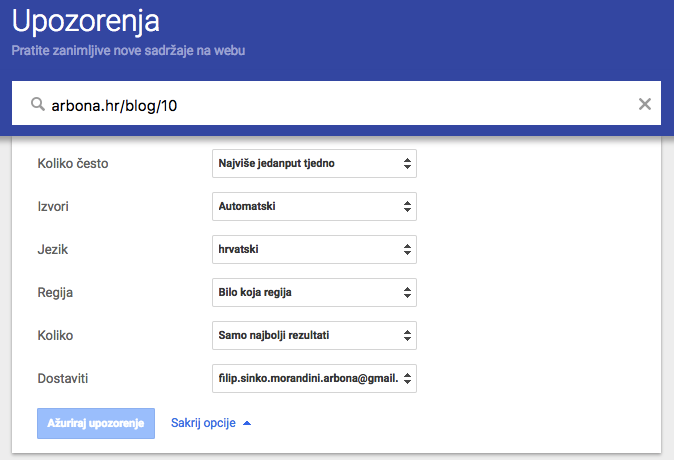Open the Regija region dropdown
The image size is (674, 460).
click(x=314, y=292)
